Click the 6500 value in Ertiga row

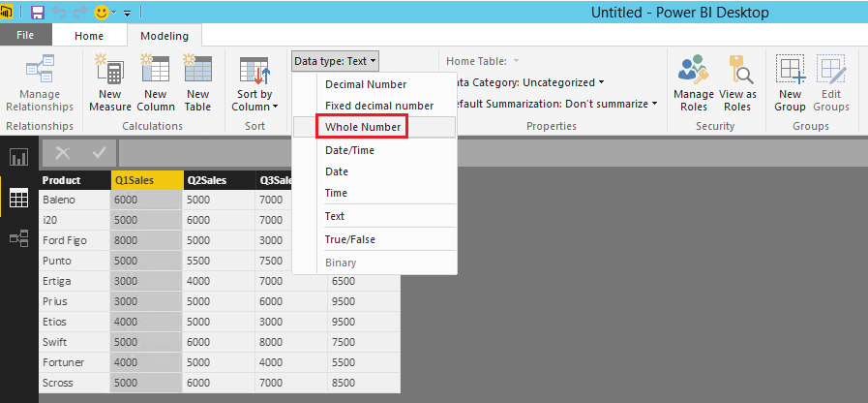click(x=364, y=281)
